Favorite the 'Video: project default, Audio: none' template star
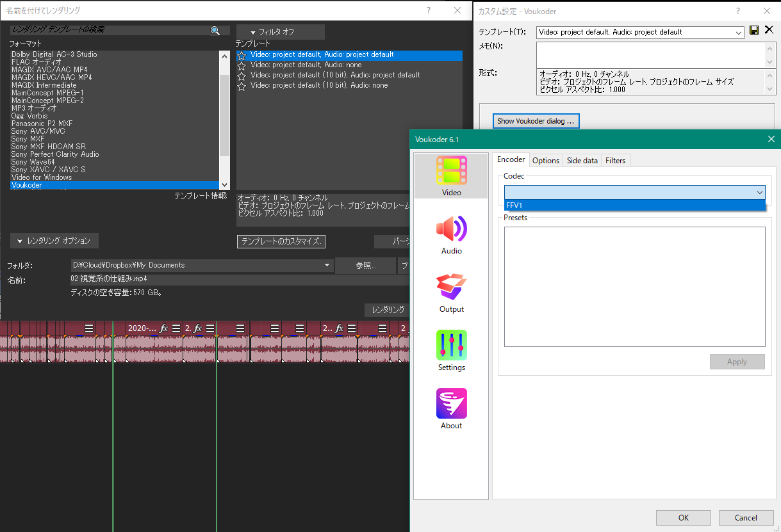Screen dimensions: 781x532 [242, 65]
